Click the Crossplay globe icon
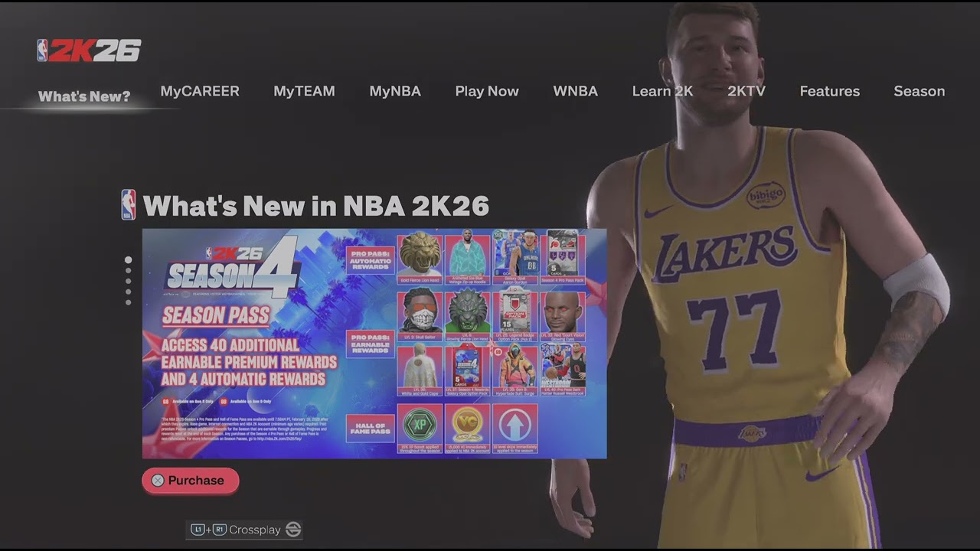 [293, 530]
